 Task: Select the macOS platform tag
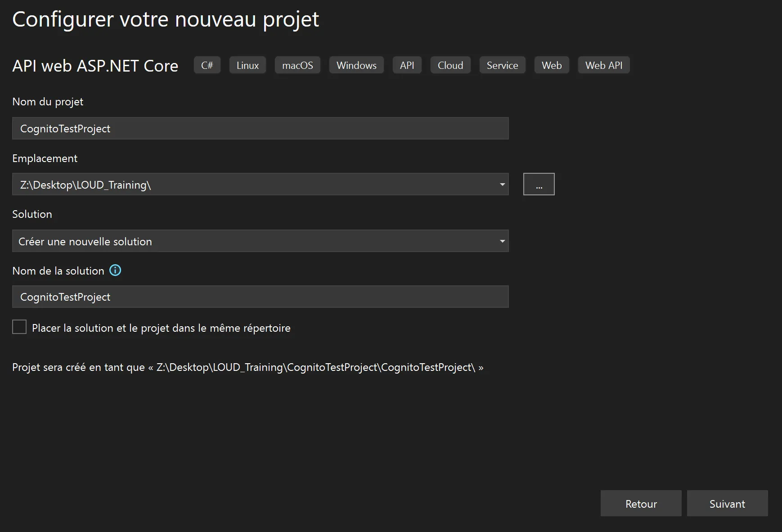point(297,65)
